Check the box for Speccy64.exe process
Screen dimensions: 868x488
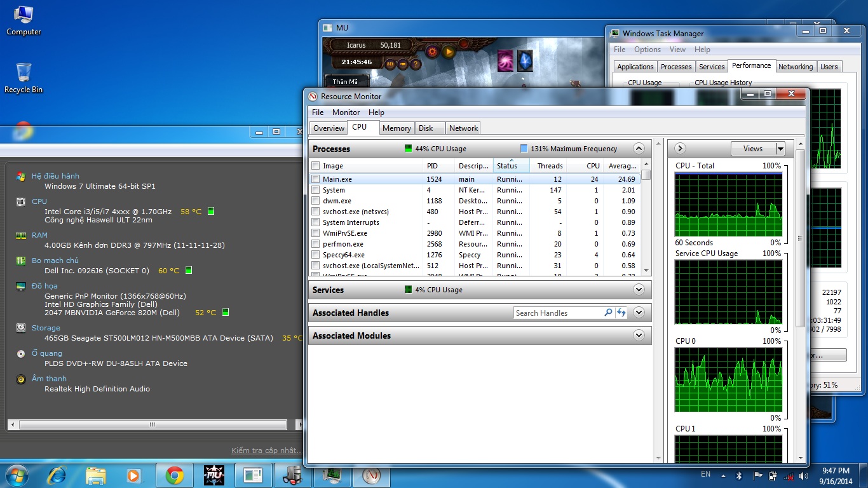coord(316,255)
